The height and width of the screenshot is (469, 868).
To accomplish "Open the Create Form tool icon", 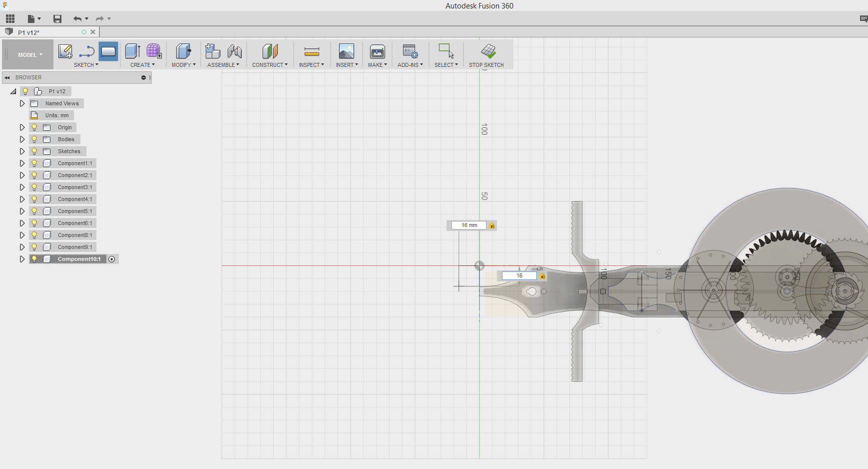I will pyautogui.click(x=154, y=51).
